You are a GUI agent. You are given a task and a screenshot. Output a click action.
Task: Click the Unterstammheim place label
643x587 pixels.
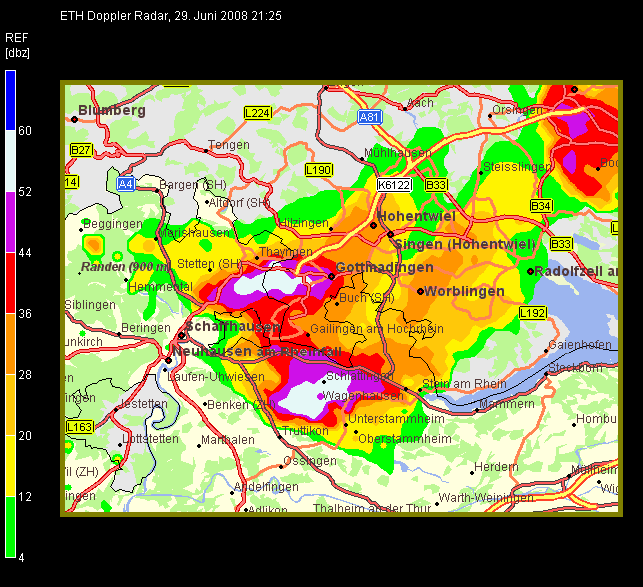click(396, 419)
